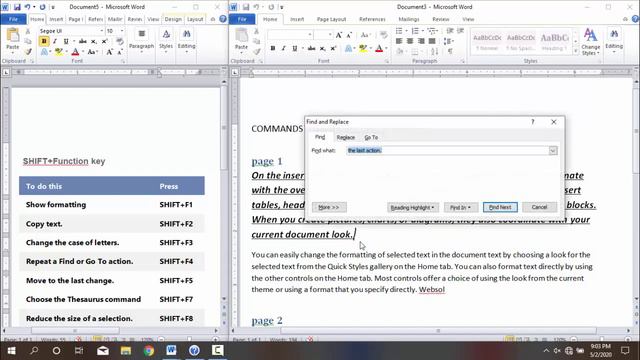The height and width of the screenshot is (360, 640).
Task: Click Save icon in Document3 quick access toolbar
Action: click(246, 7)
